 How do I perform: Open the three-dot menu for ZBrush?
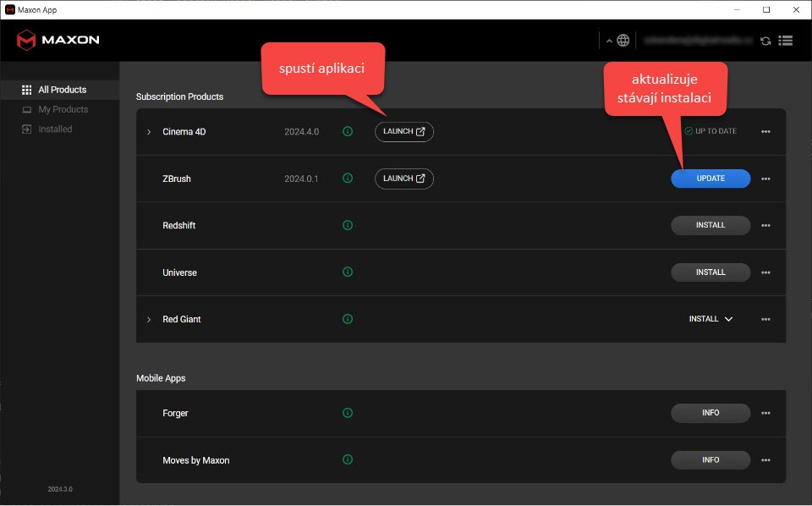coord(765,179)
